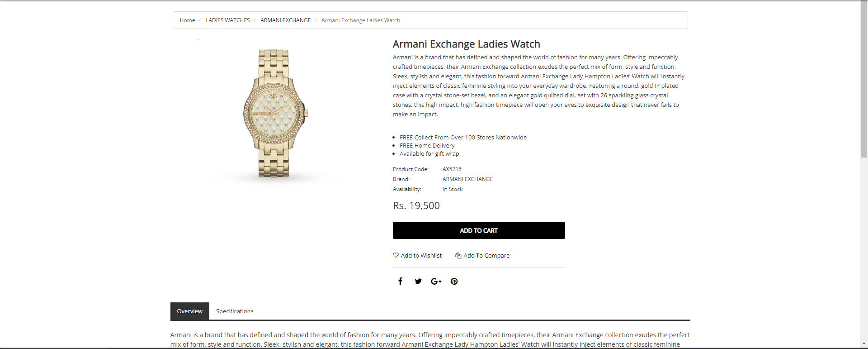This screenshot has width=868, height=349.
Task: Click the compare icon beside Add To Compare
Action: pyautogui.click(x=458, y=255)
